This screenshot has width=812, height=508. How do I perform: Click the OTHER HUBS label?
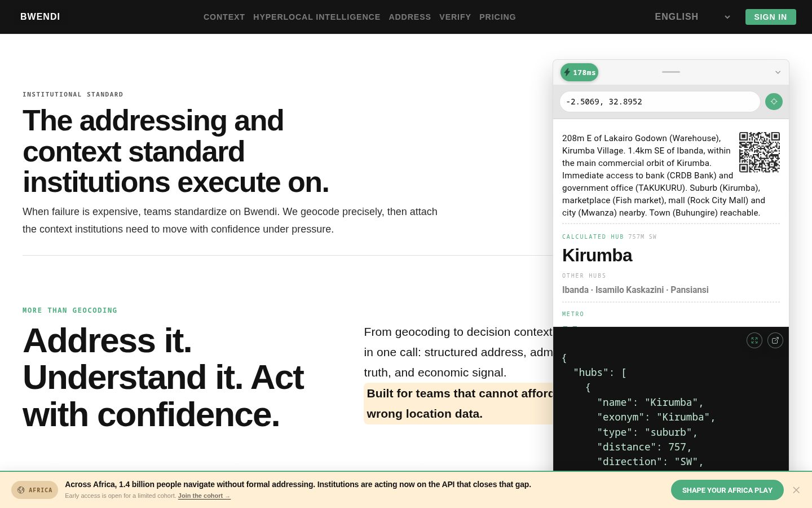[584, 275]
